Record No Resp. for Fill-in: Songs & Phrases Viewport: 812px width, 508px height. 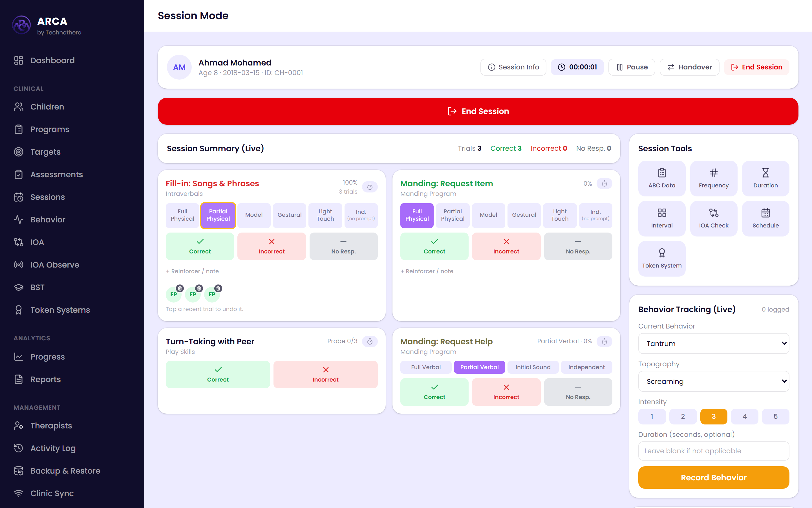(343, 246)
